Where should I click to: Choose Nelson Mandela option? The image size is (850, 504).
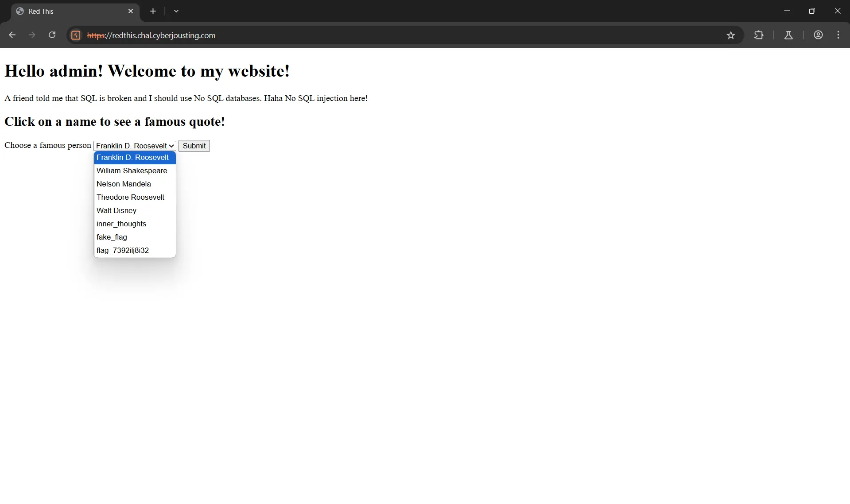coord(124,184)
